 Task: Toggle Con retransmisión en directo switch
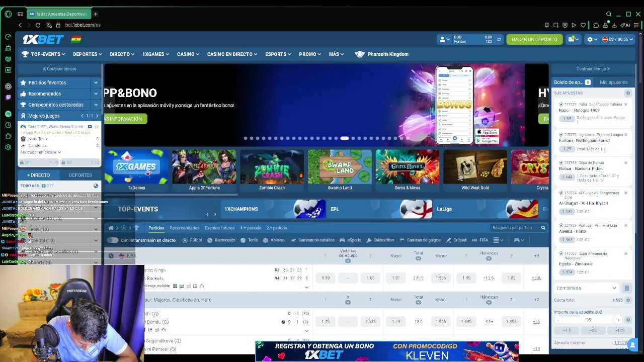[113, 240]
